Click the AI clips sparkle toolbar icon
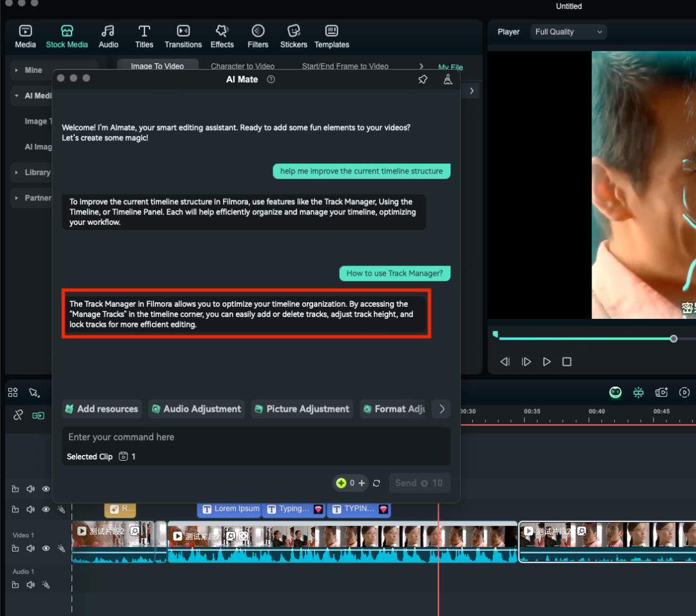Screen dimensions: 696x616 tap(661, 392)
